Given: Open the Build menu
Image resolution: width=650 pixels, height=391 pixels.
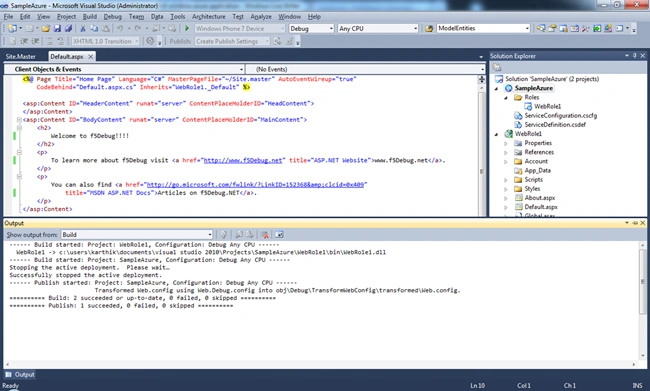Looking at the screenshot, I should coord(90,17).
